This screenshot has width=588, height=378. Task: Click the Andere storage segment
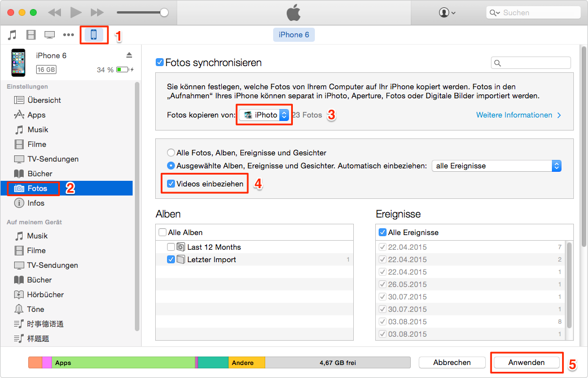tap(247, 363)
